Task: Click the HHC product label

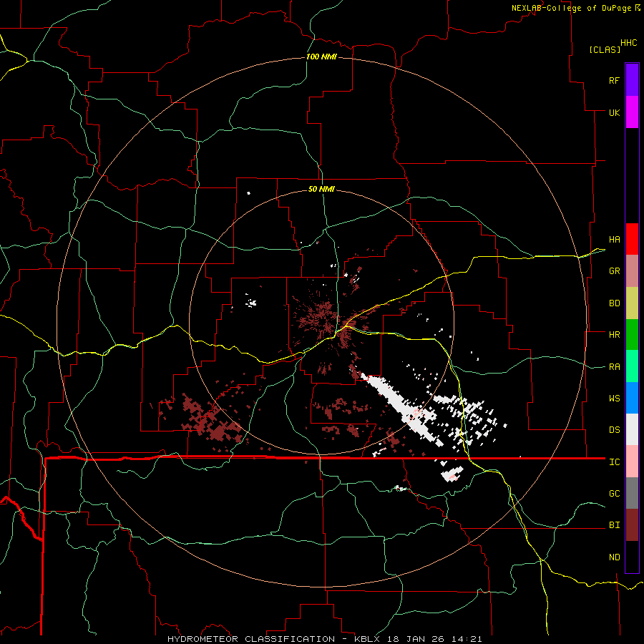Action: (629, 43)
